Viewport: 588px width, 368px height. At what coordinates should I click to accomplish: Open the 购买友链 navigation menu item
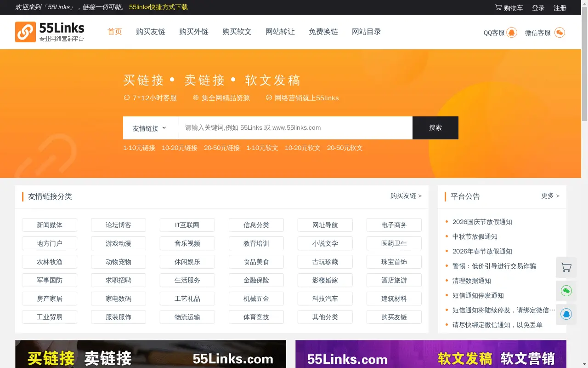pyautogui.click(x=151, y=32)
